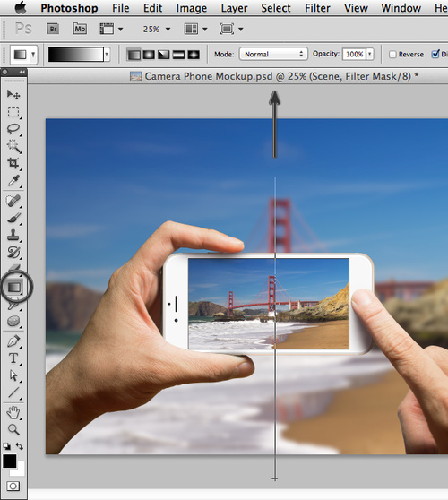Select the Brush tool
The width and height of the screenshot is (448, 500).
click(13, 218)
